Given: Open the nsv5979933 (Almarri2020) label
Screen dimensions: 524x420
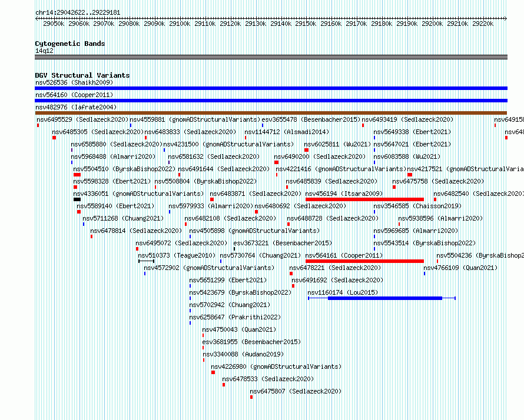Looking at the screenshot, I should (x=211, y=206).
